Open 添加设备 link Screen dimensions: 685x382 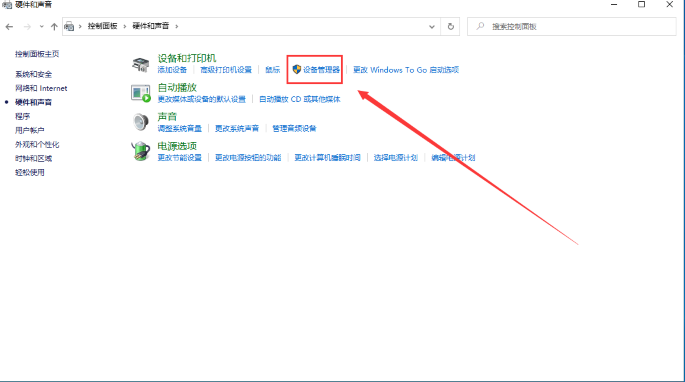[172, 70]
